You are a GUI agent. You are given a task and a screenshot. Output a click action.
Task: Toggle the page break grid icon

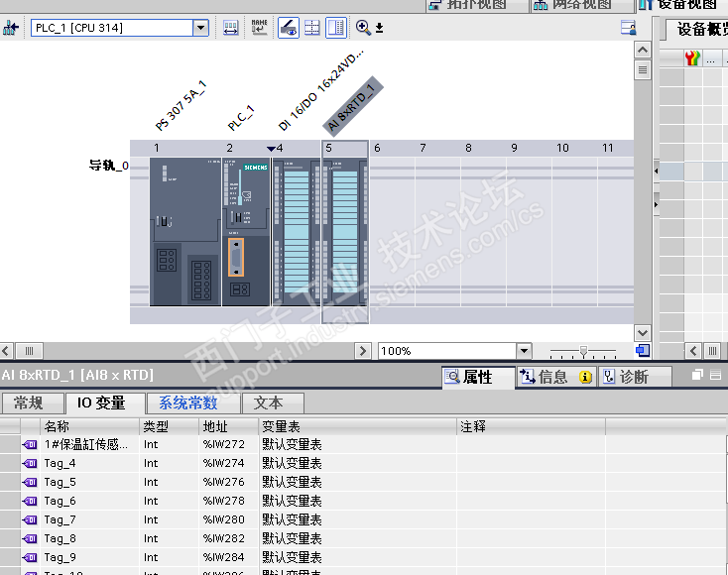[312, 28]
